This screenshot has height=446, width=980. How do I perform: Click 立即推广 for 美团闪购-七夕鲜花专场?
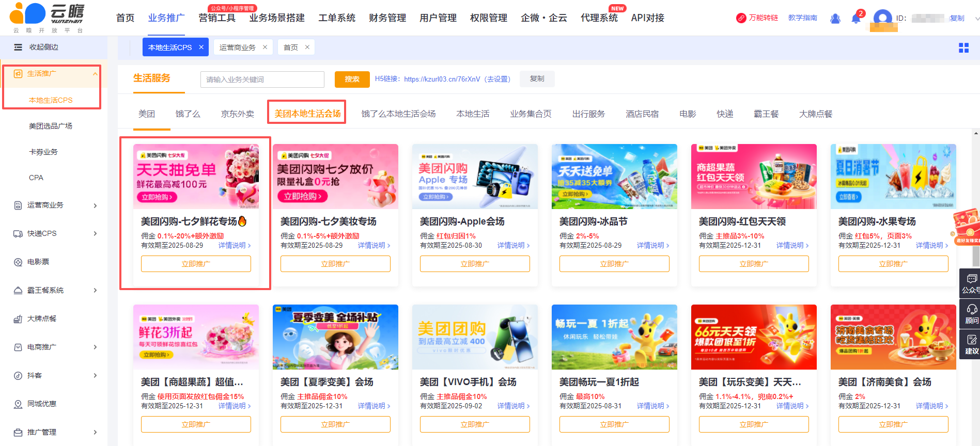pyautogui.click(x=196, y=264)
